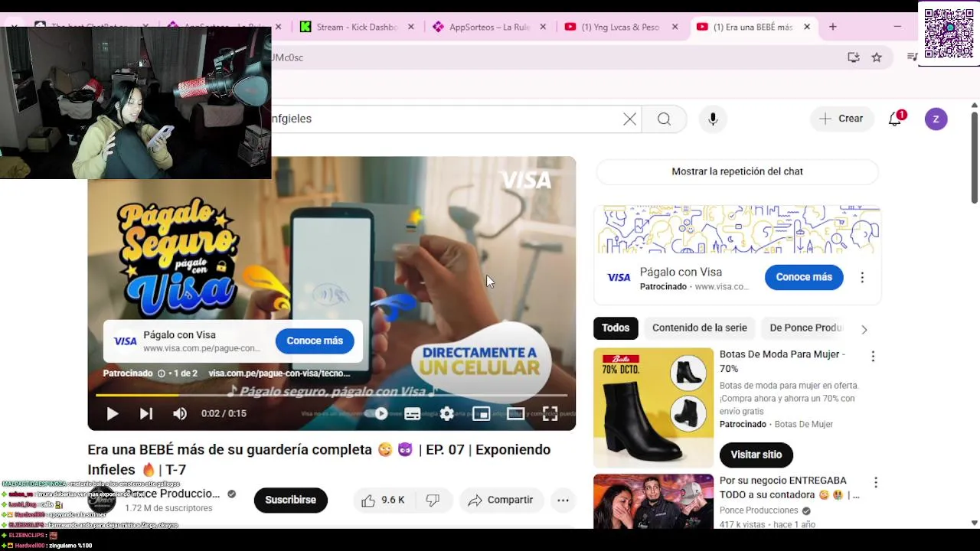Open a new browser tab
This screenshot has height=551, width=980.
click(832, 27)
